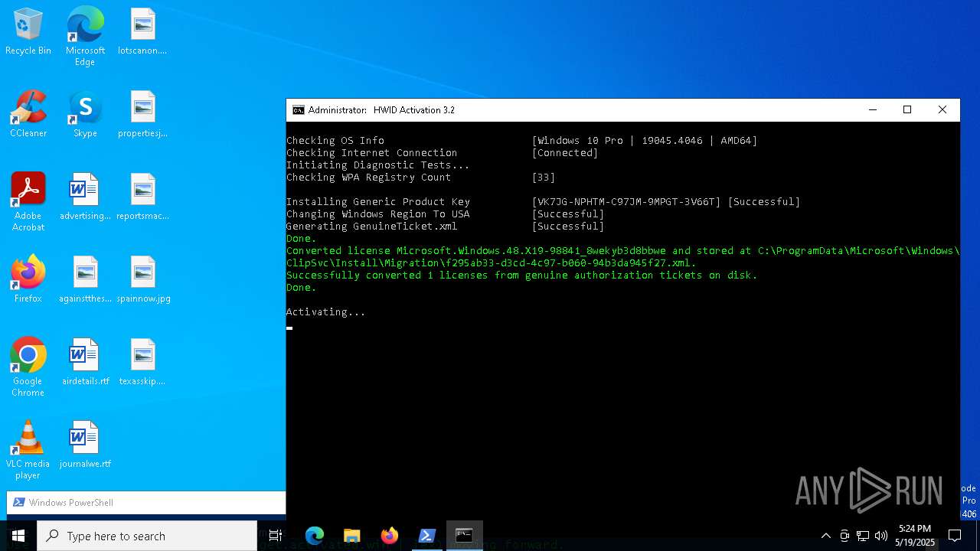Viewport: 980px width, 551px height.
Task: Click the taskbar search box
Action: pyautogui.click(x=147, y=536)
